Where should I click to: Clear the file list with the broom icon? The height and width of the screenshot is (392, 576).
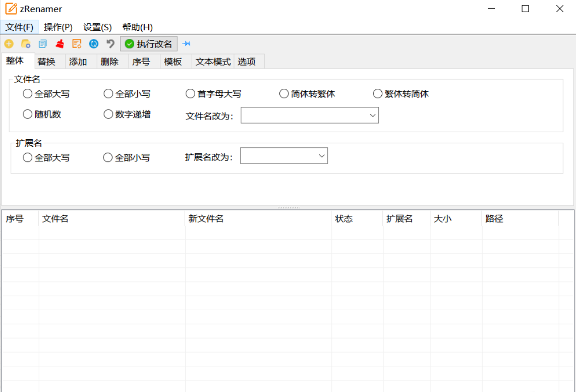pos(60,44)
